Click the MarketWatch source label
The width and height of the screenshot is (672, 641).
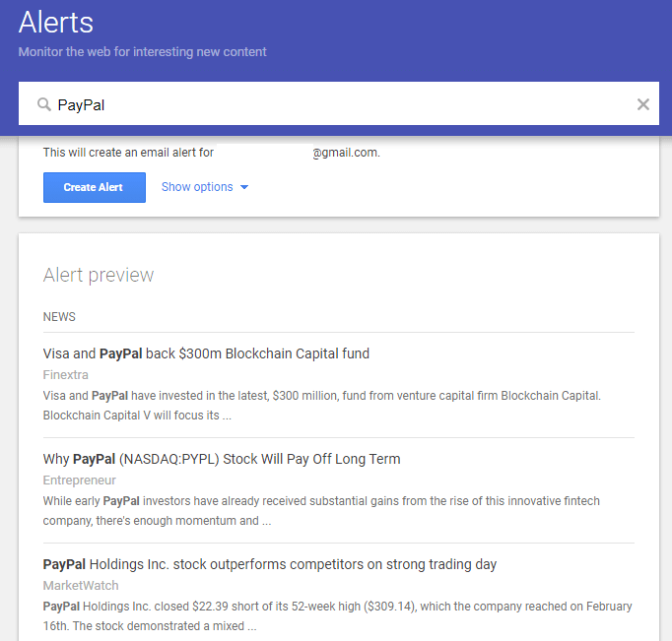pyautogui.click(x=81, y=586)
